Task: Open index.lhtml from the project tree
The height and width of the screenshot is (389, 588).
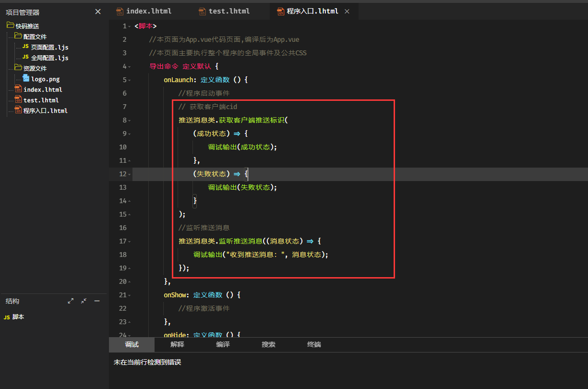Action: click(43, 89)
